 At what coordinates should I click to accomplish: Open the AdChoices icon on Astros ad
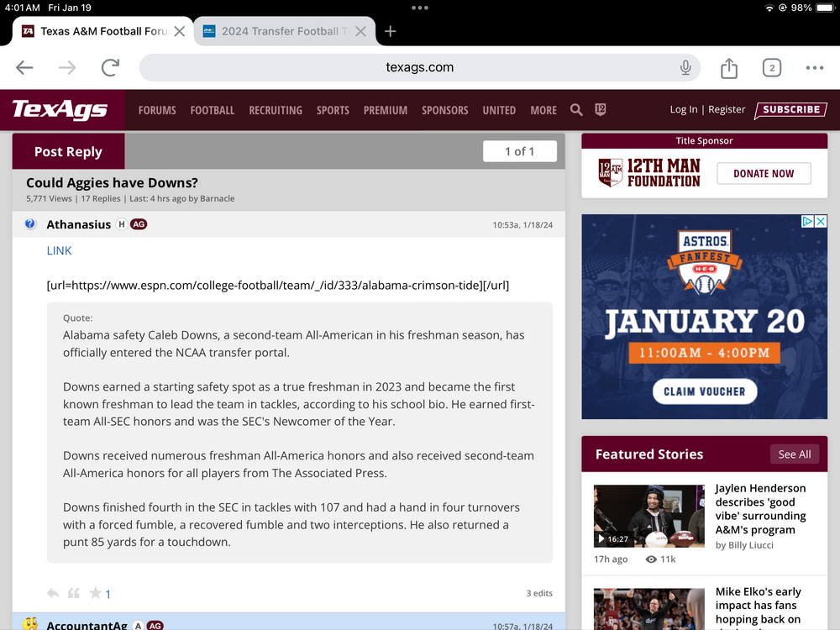click(x=807, y=222)
